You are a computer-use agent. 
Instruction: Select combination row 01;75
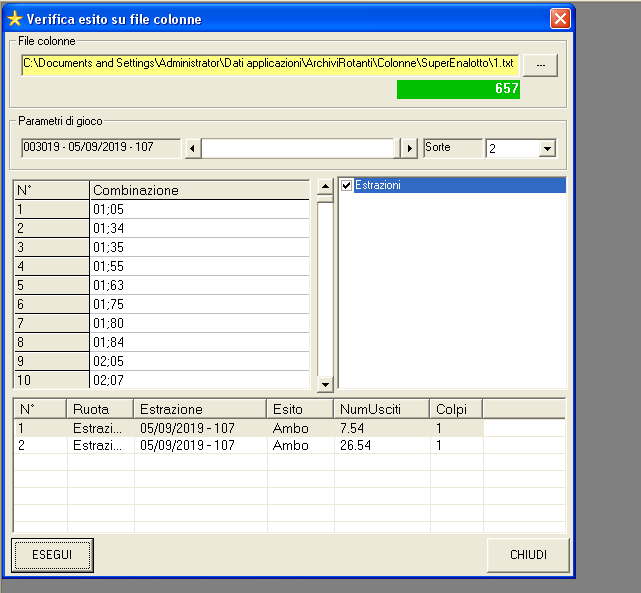coord(162,304)
